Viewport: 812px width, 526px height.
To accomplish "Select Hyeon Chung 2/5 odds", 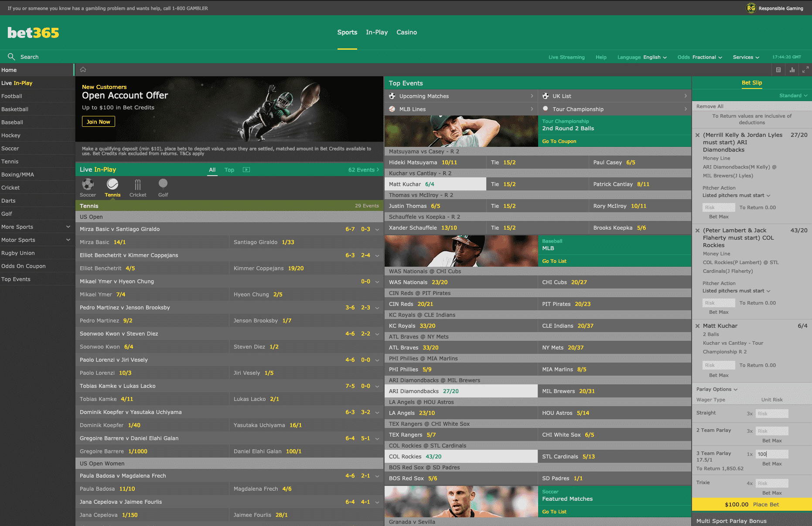I will 306,294.
